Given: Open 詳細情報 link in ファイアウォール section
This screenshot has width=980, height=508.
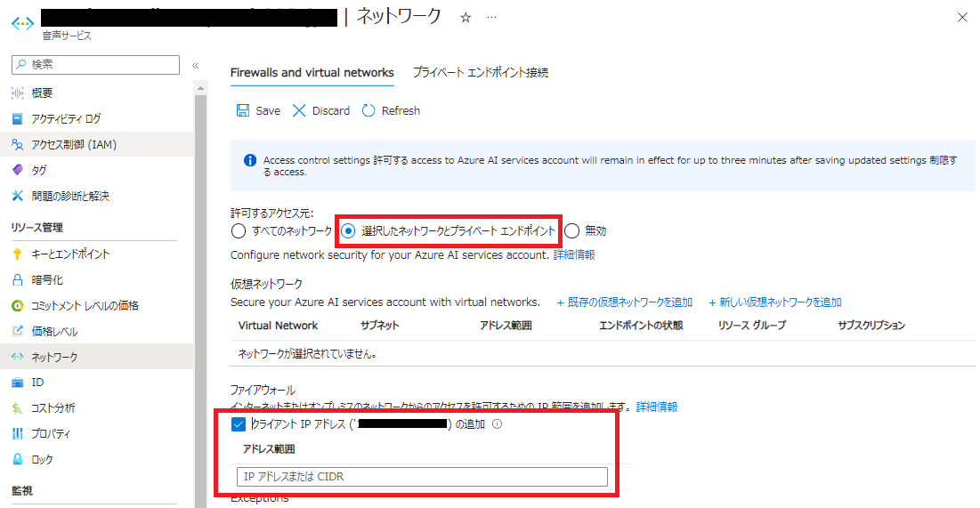Looking at the screenshot, I should coord(657,407).
